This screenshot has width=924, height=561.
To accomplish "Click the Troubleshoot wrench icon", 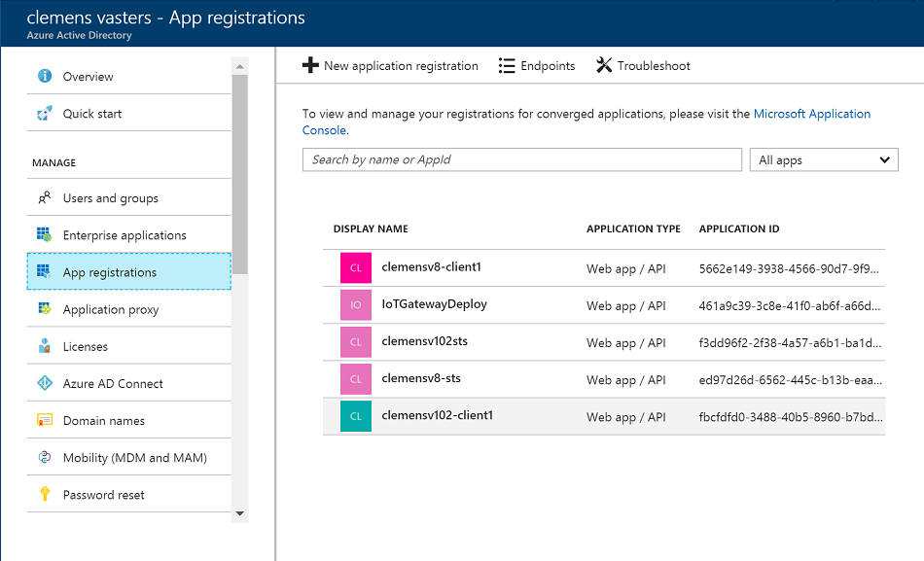I will tap(604, 65).
